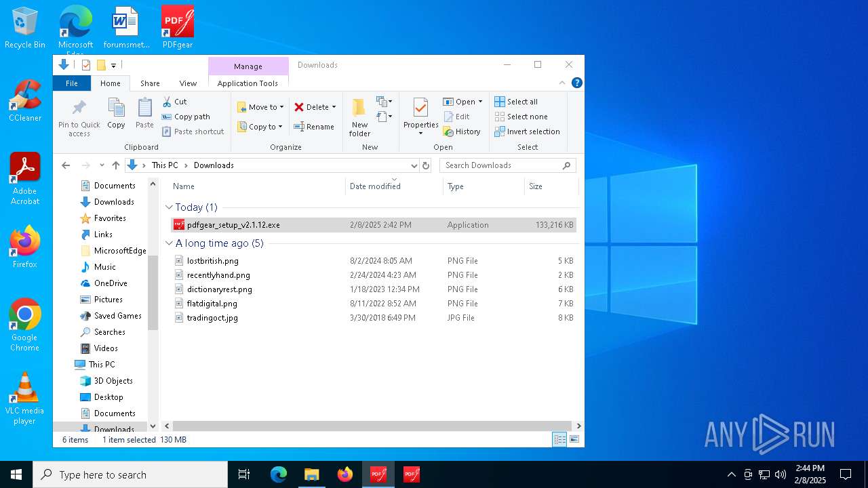
Task: Open CCleaner desktop shortcut
Action: [x=25, y=102]
